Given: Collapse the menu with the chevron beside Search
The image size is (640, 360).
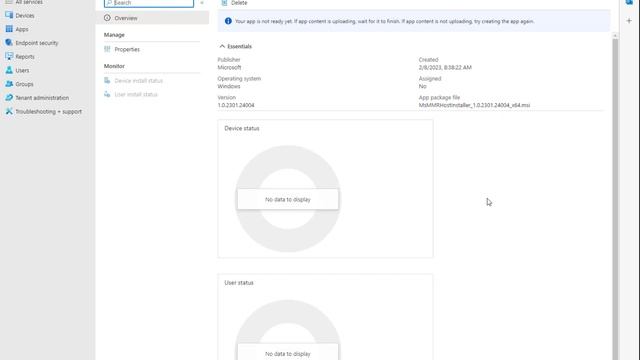Looking at the screenshot, I should point(202,3).
